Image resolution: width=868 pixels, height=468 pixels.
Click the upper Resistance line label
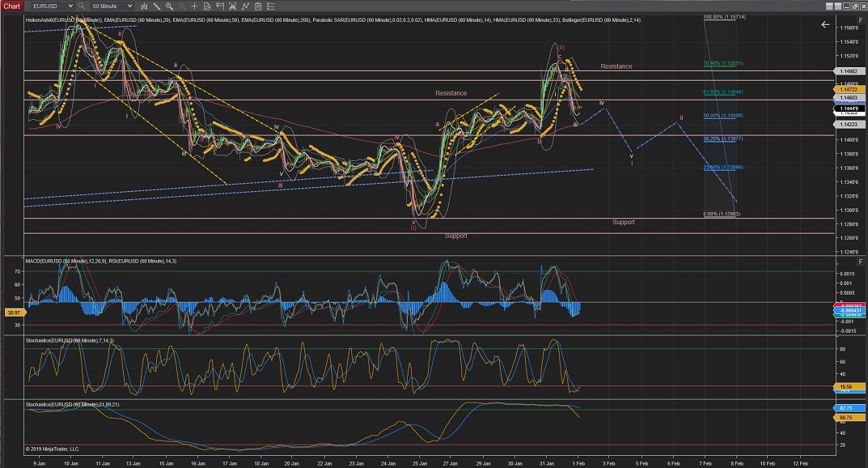tap(616, 66)
